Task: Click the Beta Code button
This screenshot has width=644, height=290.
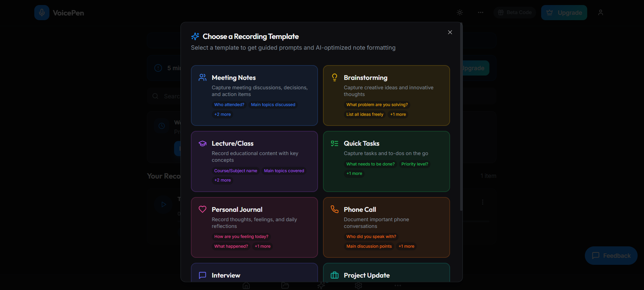Action: 515,12
